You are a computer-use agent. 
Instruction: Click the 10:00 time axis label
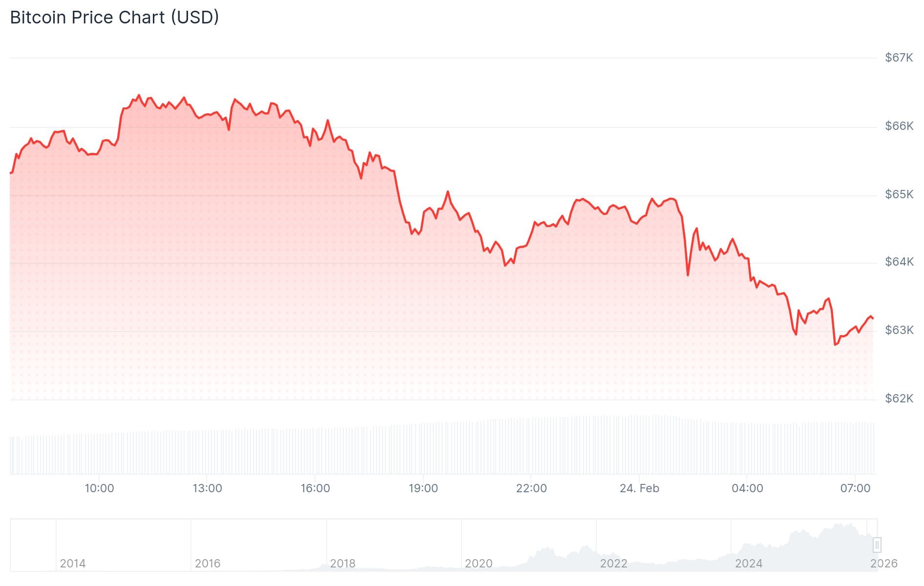click(x=99, y=488)
